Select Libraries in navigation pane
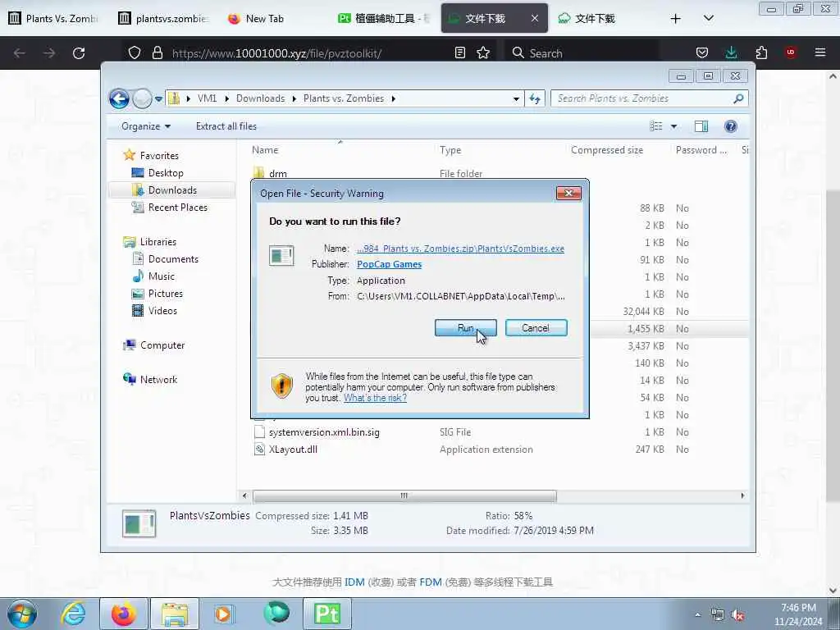This screenshot has width=840, height=630. [158, 242]
